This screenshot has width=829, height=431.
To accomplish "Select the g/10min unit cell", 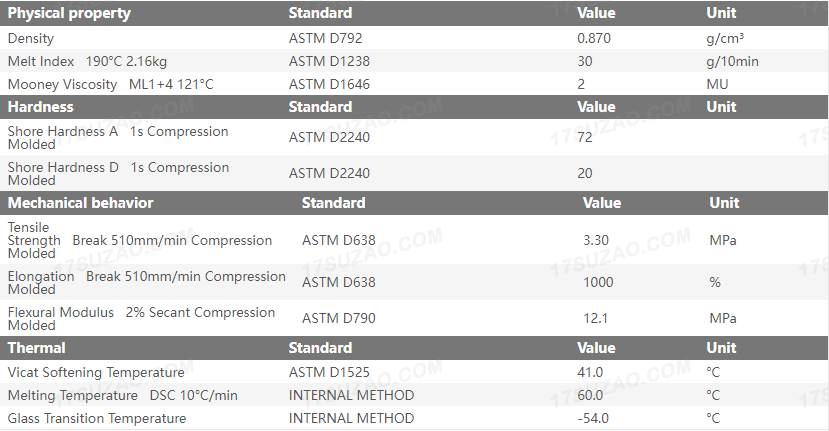I will click(x=732, y=62).
